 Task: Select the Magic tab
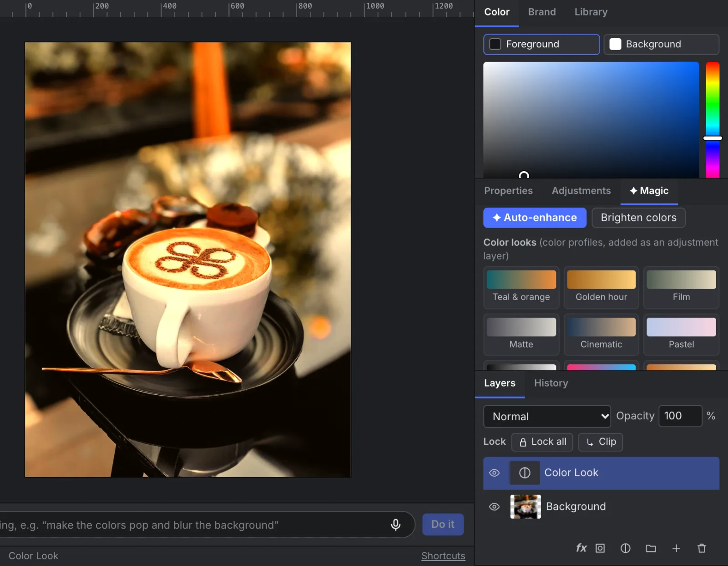tap(649, 191)
